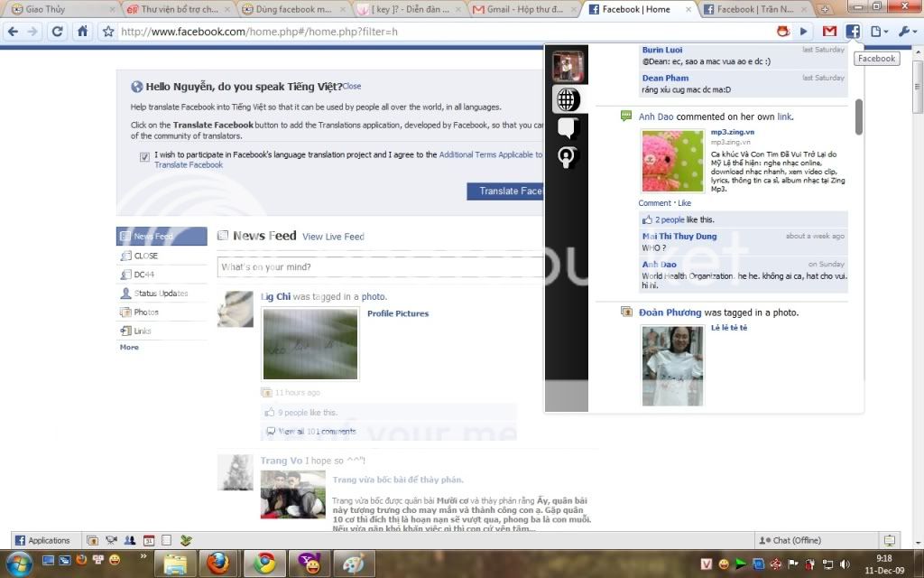The height and width of the screenshot is (578, 924).
Task: Open the Gmail extension icon
Action: [829, 32]
